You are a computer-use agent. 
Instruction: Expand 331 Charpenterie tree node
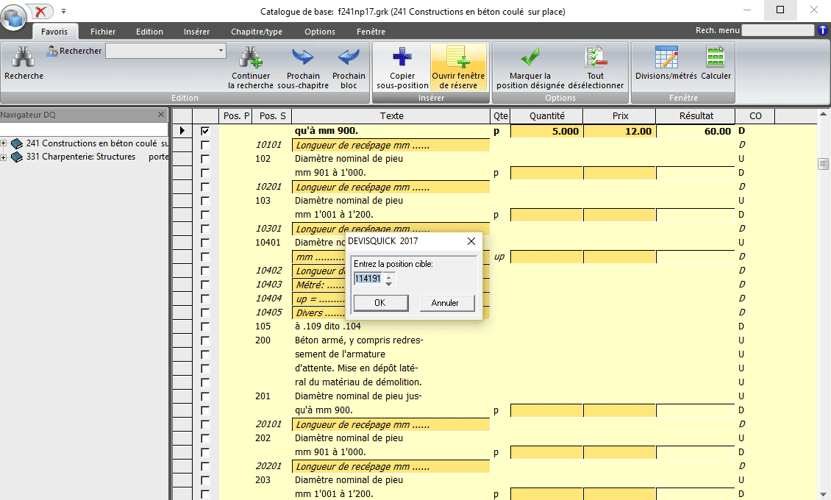[x=3, y=157]
